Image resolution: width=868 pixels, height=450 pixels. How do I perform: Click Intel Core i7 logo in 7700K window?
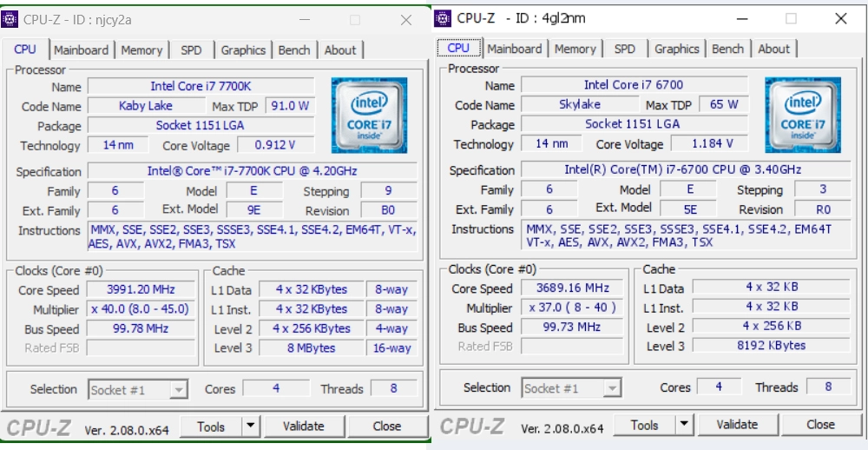click(x=369, y=116)
